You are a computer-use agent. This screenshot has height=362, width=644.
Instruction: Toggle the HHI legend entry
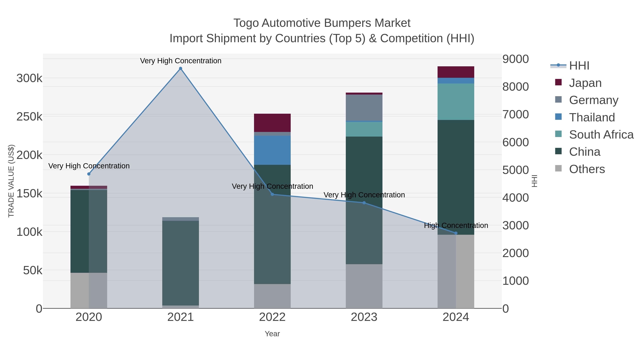coord(570,66)
